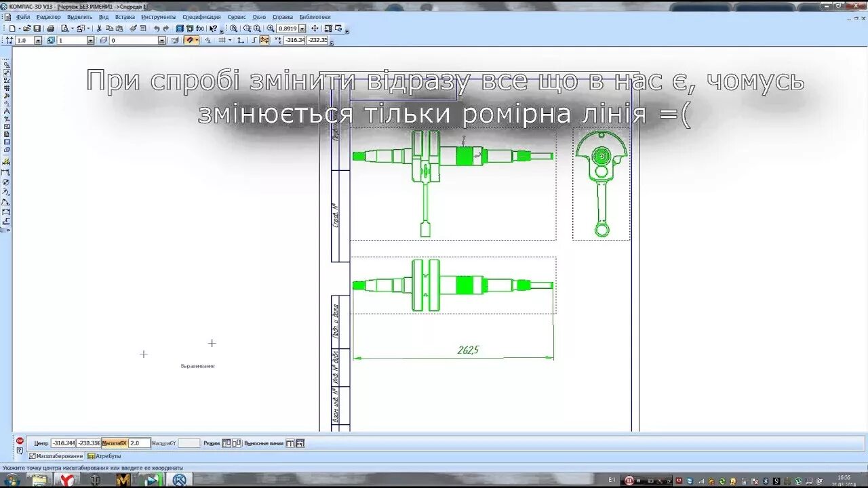The height and width of the screenshot is (488, 868).
Task: Open the Спецификация menu
Action: click(201, 17)
